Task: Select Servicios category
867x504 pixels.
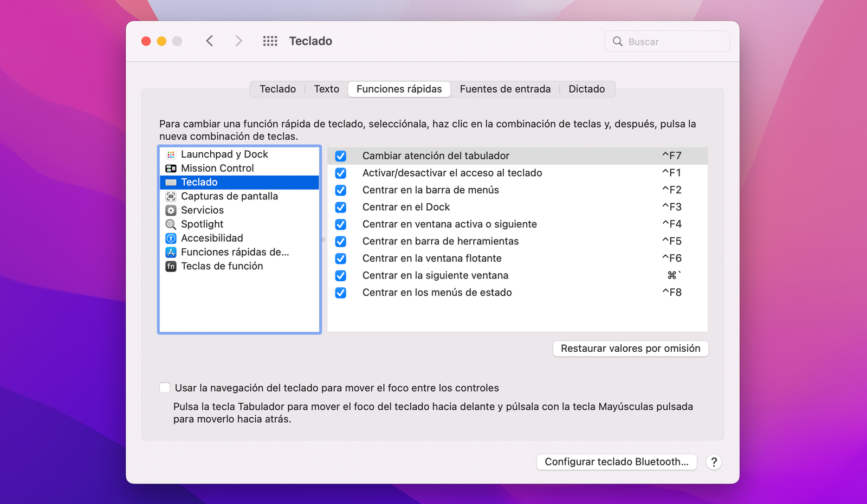Action: pos(240,210)
